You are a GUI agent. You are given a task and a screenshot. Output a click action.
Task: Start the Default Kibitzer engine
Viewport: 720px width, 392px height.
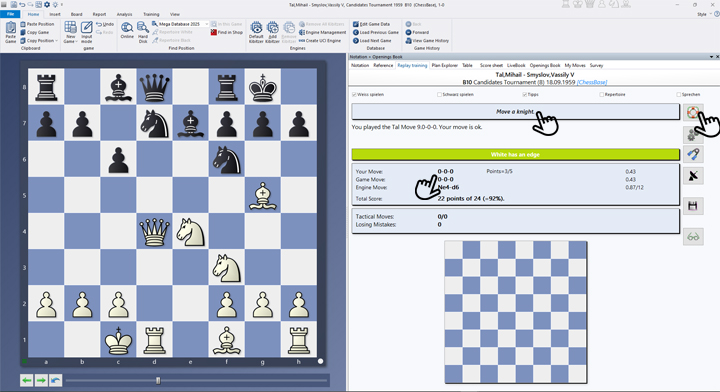pyautogui.click(x=256, y=32)
